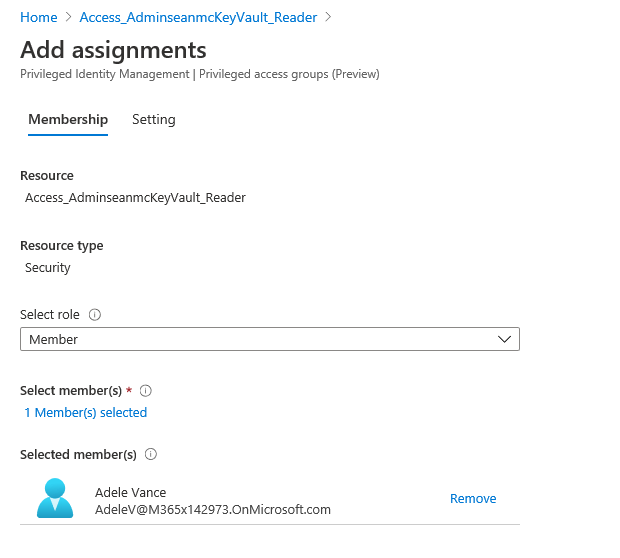The image size is (620, 558).
Task: Click the info icon beside Select role
Action: coord(95,314)
